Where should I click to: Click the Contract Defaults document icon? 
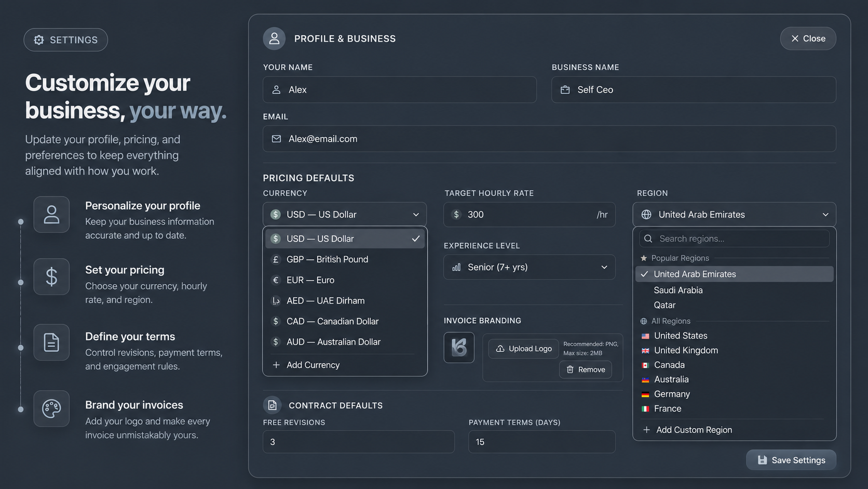tap(272, 405)
